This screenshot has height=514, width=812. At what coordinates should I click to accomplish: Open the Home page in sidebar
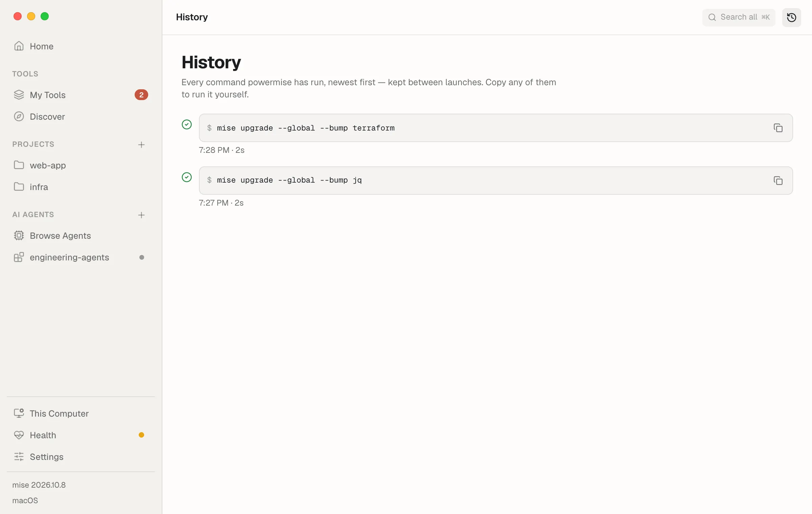tap(81, 46)
